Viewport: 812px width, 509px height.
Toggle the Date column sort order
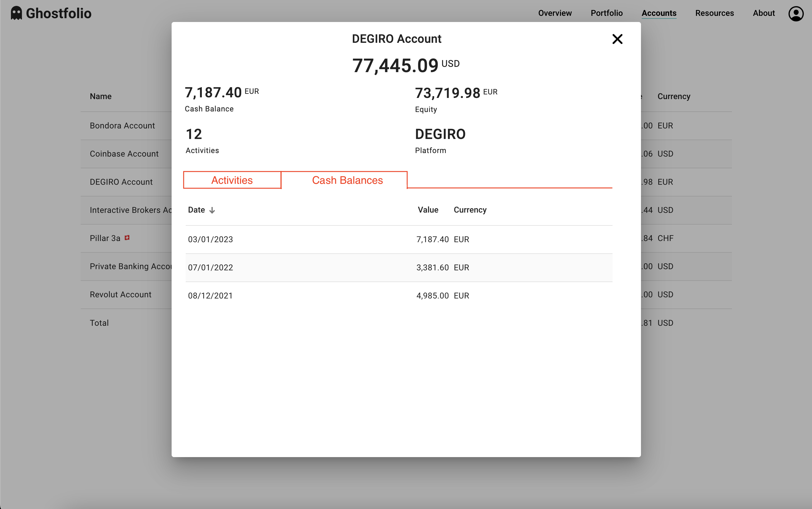pos(197,210)
